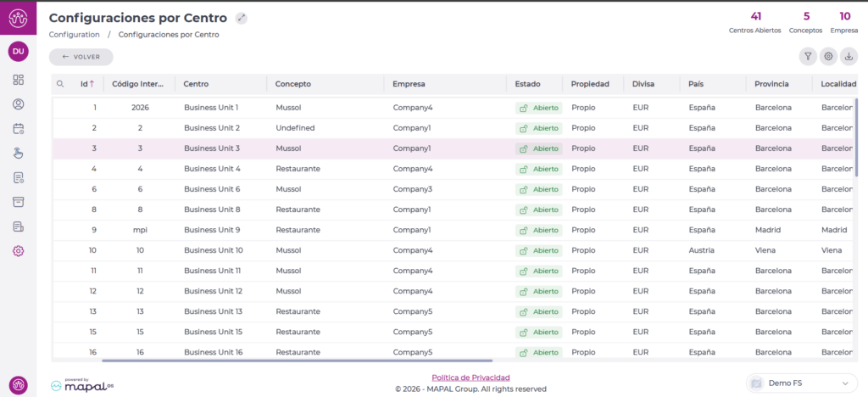The height and width of the screenshot is (397, 868).
Task: Click the download export icon
Action: (849, 57)
